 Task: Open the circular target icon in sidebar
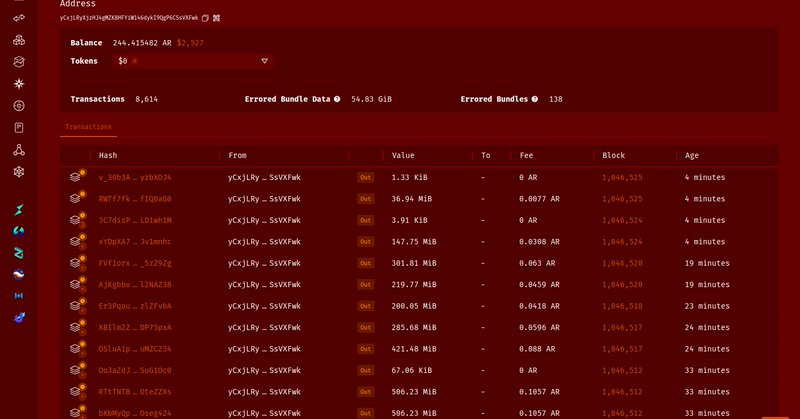pos(19,106)
